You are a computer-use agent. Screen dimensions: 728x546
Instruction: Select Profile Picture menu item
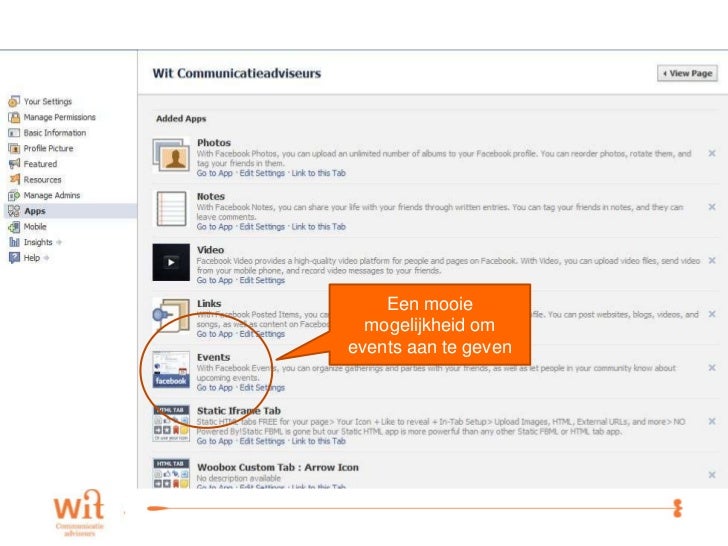48,148
